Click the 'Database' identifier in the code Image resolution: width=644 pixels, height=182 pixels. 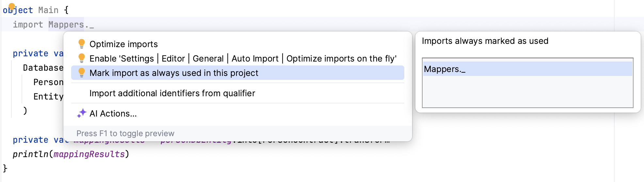coord(43,68)
